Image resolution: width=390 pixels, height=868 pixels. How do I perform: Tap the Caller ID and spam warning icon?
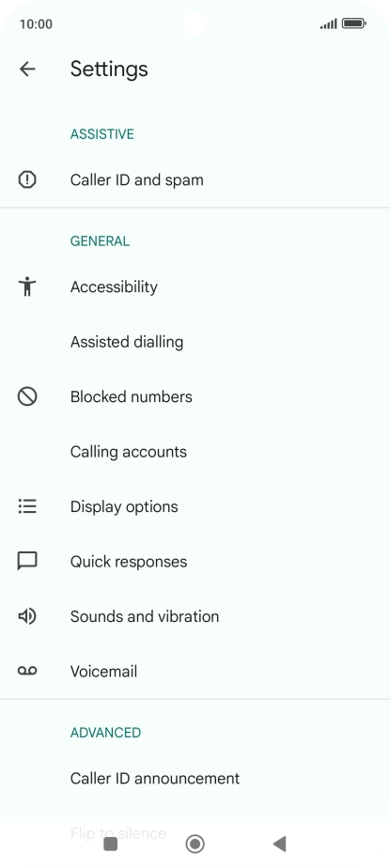[27, 180]
